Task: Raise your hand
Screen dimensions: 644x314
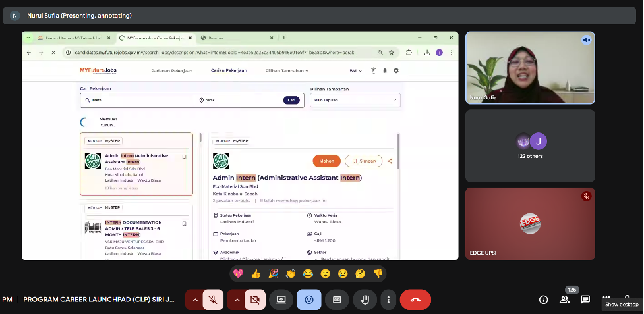Action: click(x=365, y=300)
